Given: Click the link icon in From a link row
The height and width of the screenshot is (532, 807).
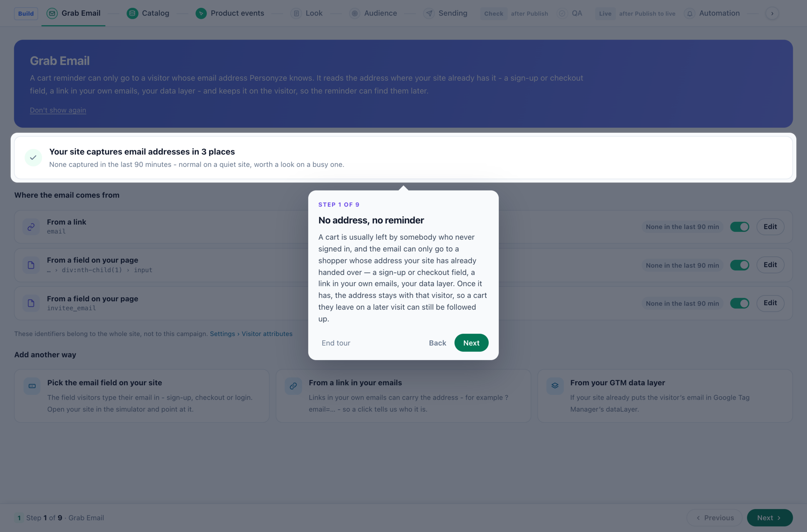Looking at the screenshot, I should [31, 227].
